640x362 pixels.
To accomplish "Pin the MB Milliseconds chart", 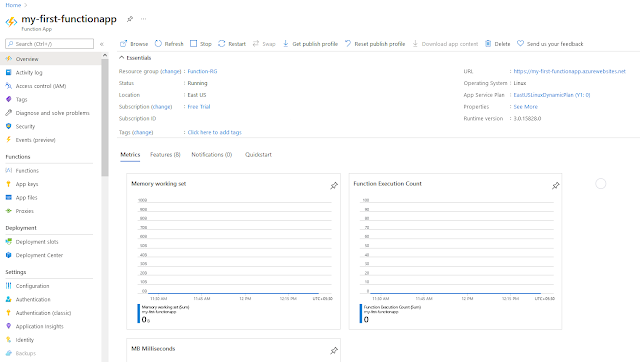I will click(x=334, y=351).
